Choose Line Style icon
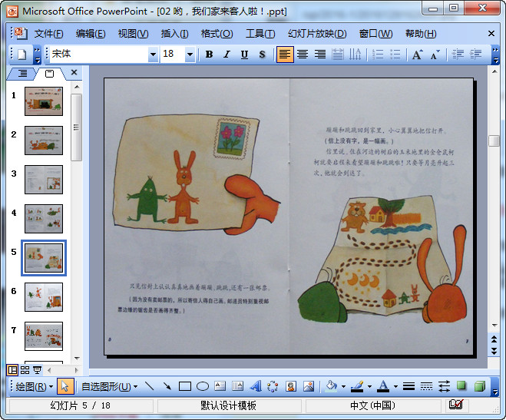Image resolution: width=506 pixels, height=420 pixels. (408, 386)
